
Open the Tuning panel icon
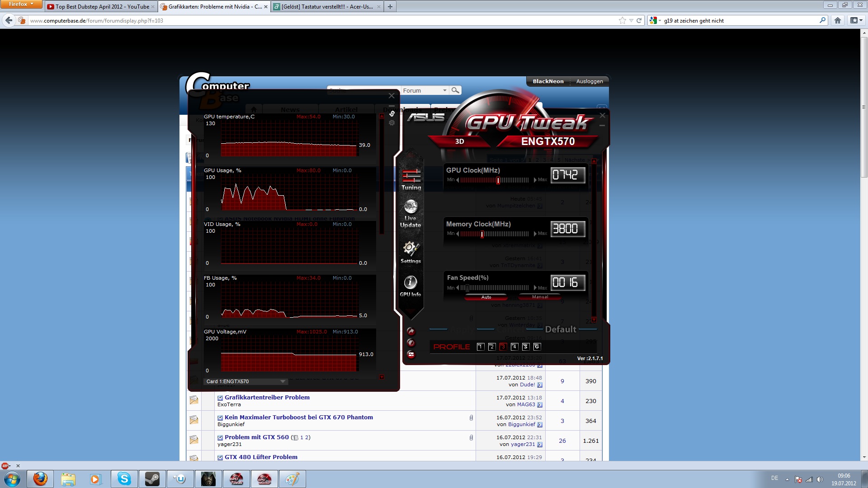[x=411, y=176]
